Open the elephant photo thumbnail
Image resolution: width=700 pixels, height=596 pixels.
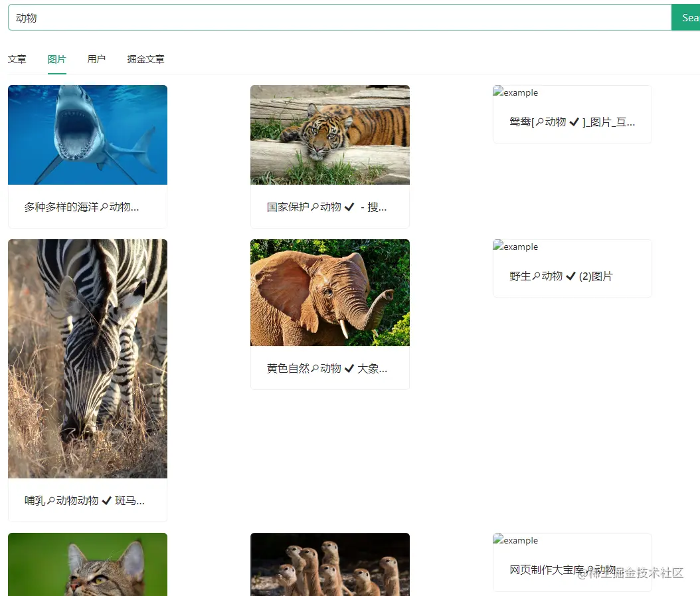pyautogui.click(x=329, y=292)
